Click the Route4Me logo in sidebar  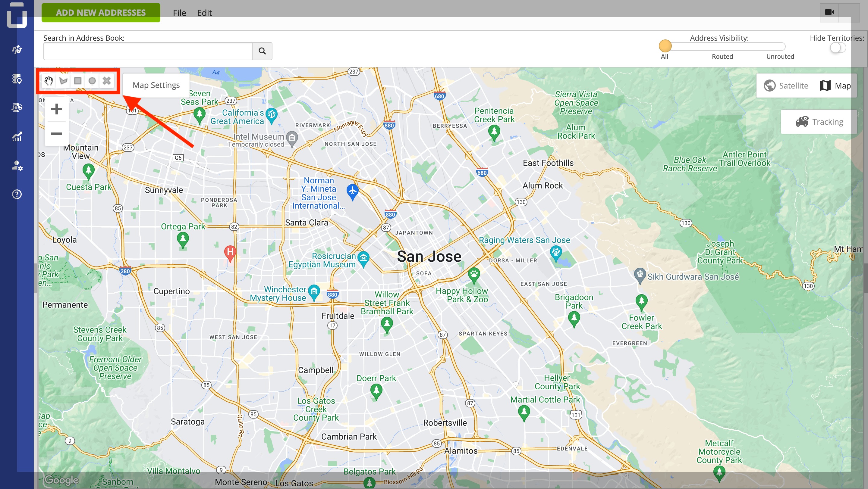pos(17,15)
